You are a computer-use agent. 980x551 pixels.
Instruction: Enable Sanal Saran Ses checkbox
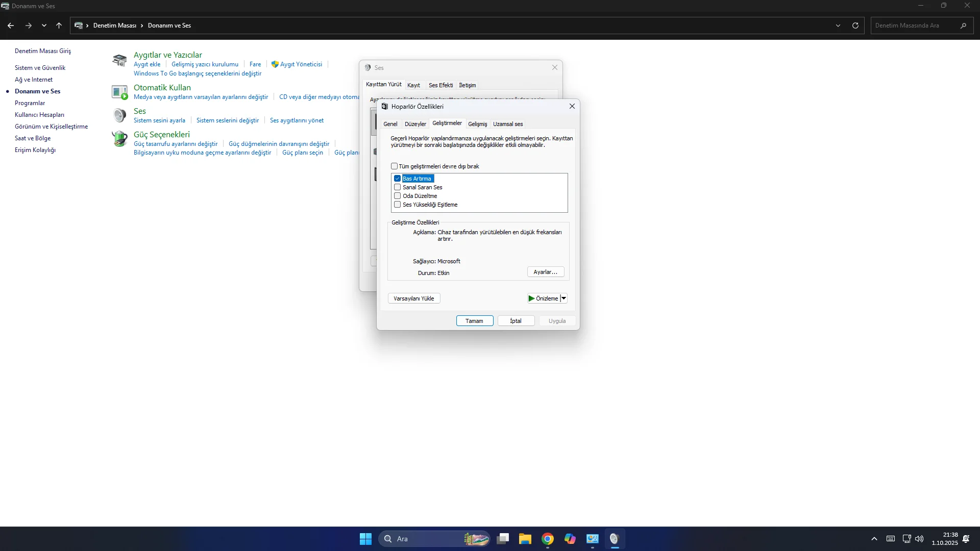[x=397, y=187]
